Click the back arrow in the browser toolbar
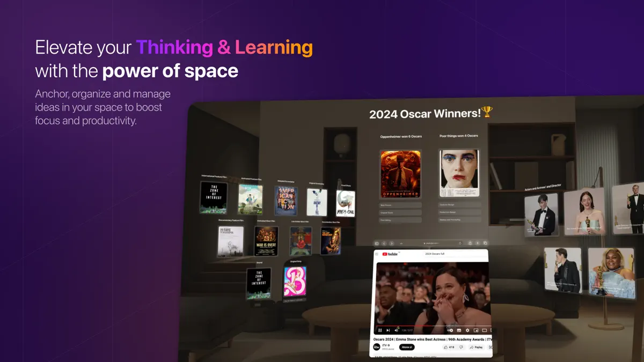Image resolution: width=644 pixels, height=362 pixels. click(384, 243)
